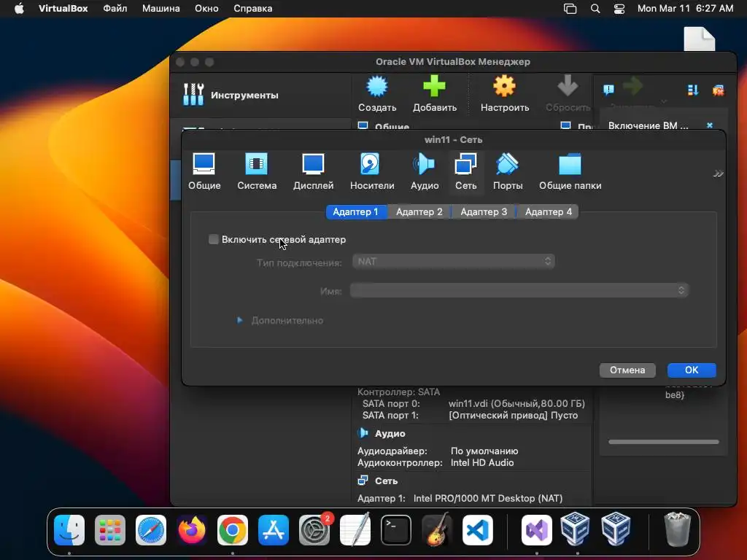Open Finder from the Dock

coord(69,530)
